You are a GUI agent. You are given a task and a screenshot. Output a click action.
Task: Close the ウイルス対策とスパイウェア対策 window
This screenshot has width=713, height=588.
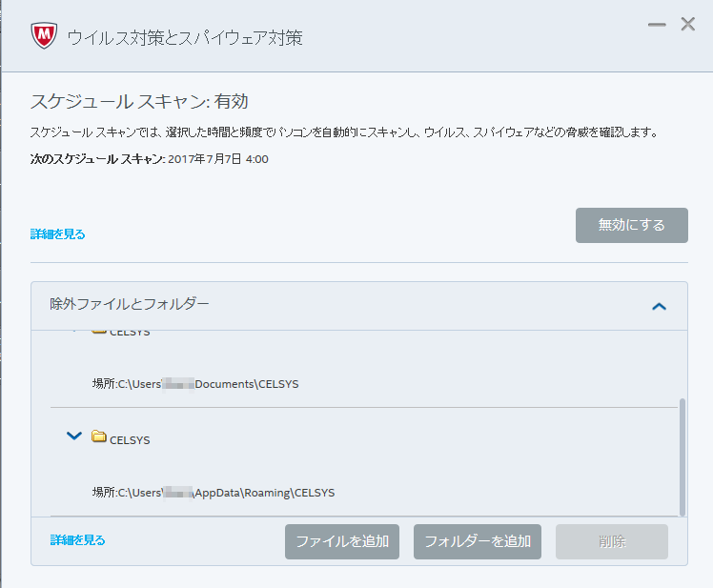tap(687, 24)
